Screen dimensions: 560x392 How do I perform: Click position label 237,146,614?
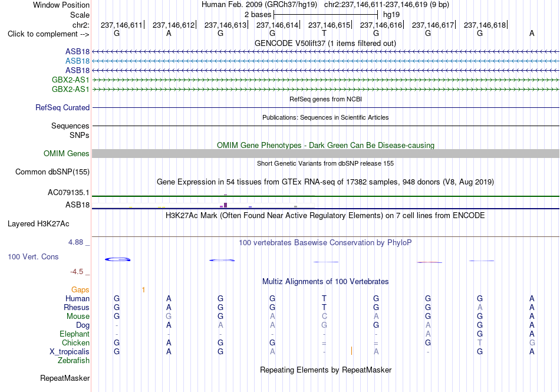277,25
